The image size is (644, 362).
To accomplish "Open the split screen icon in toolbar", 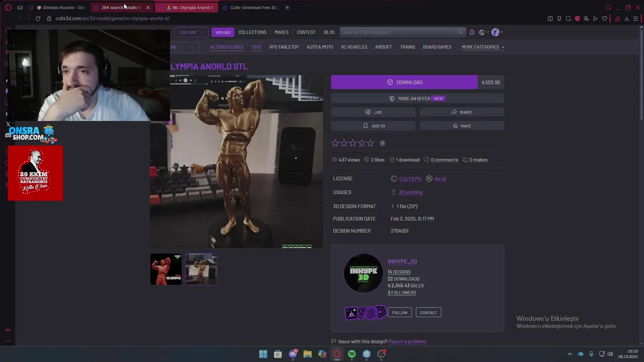I will [550, 19].
